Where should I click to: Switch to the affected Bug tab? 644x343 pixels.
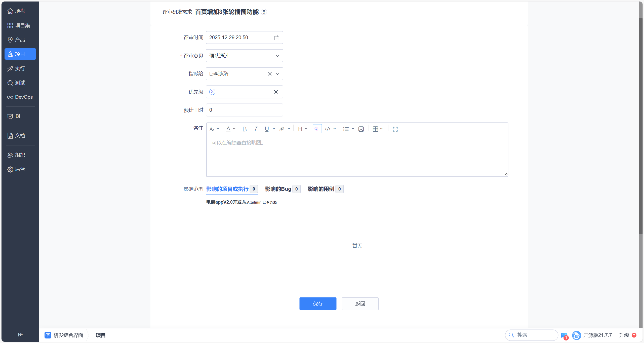[x=278, y=189]
